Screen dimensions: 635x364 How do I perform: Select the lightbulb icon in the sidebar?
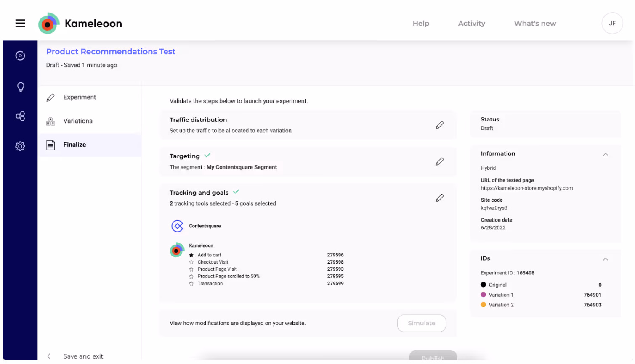20,87
